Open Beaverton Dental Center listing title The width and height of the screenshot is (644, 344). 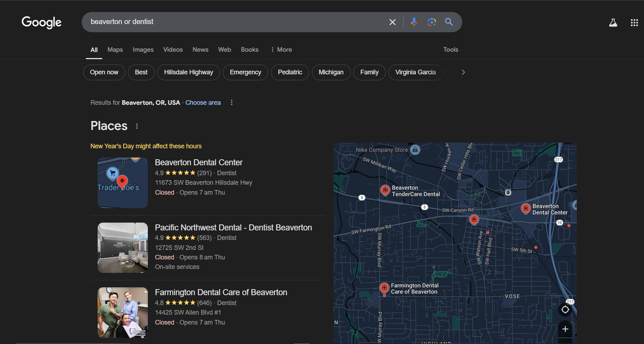click(x=198, y=162)
